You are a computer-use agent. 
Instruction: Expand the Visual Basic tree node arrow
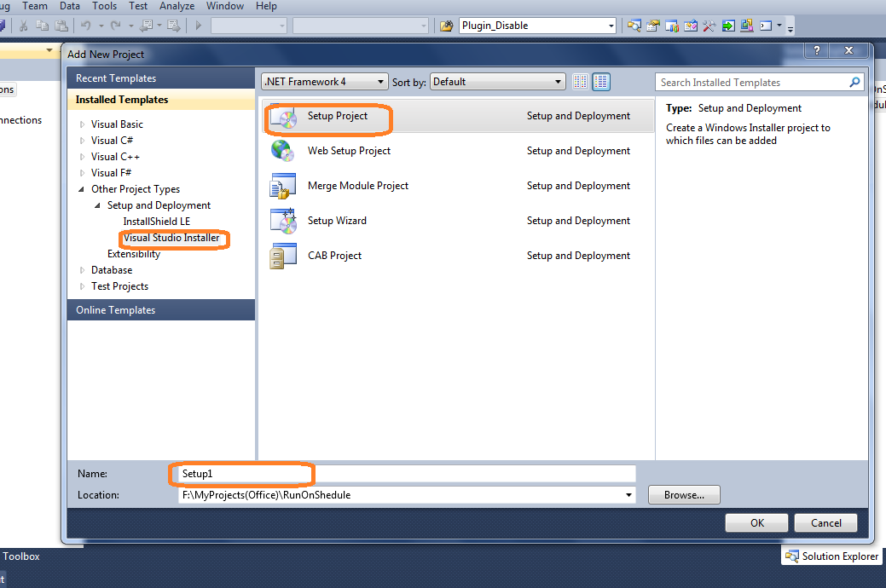click(82, 124)
